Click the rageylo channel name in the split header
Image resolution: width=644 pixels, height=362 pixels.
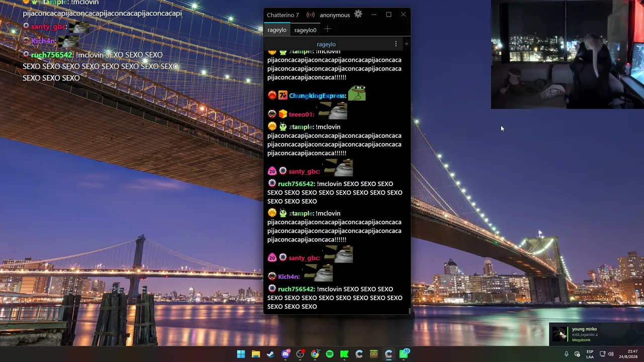(327, 44)
